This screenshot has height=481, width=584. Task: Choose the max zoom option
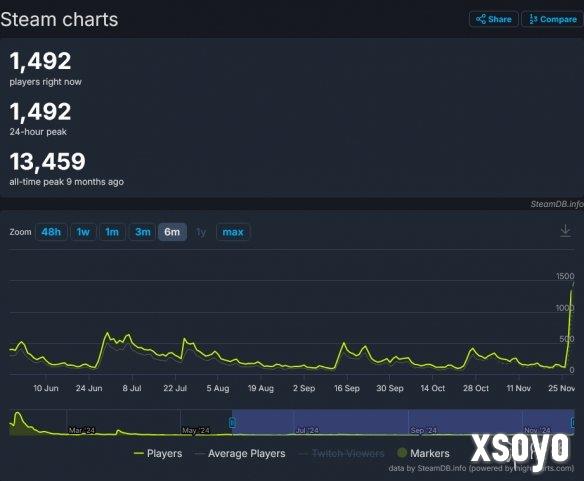233,232
